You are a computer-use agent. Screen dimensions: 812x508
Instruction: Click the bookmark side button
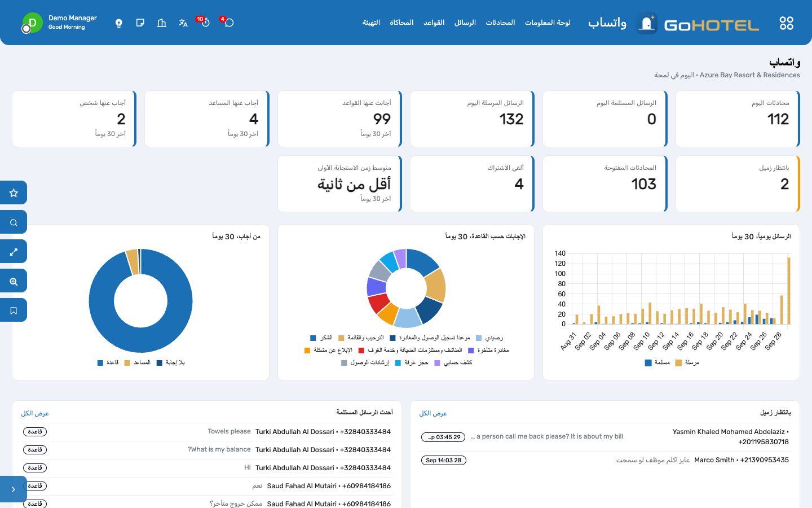pyautogui.click(x=14, y=310)
